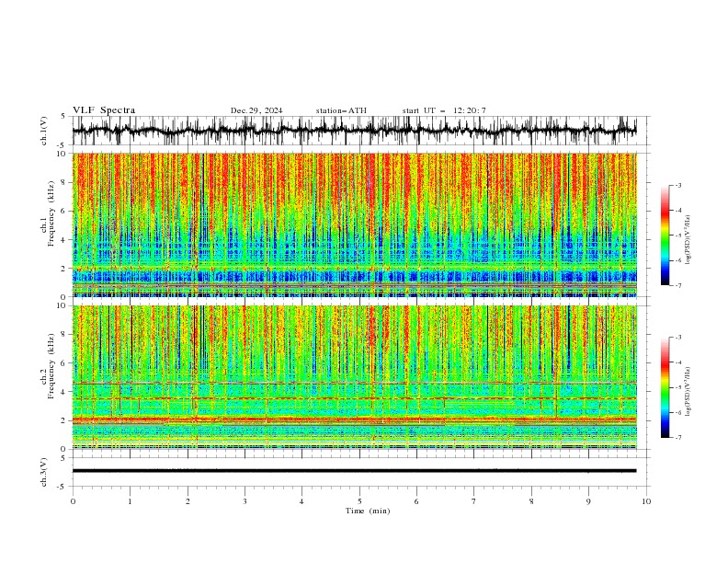The height and width of the screenshot is (563, 728).
Task: Click time axis tick label "10"
Action: pyautogui.click(x=646, y=501)
